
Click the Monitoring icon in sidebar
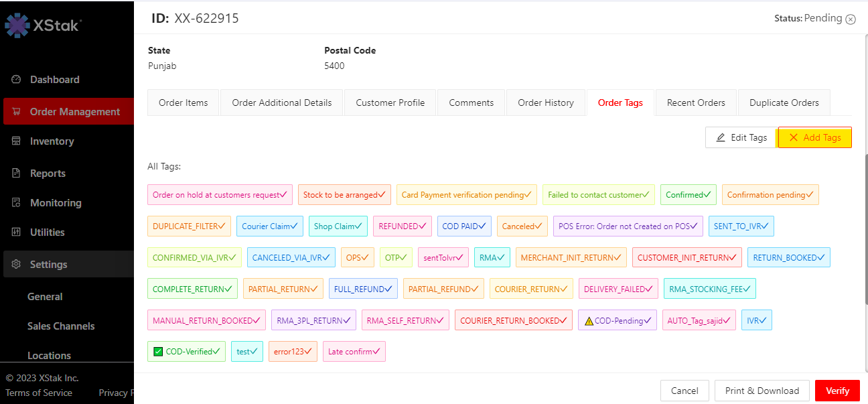[x=17, y=203]
